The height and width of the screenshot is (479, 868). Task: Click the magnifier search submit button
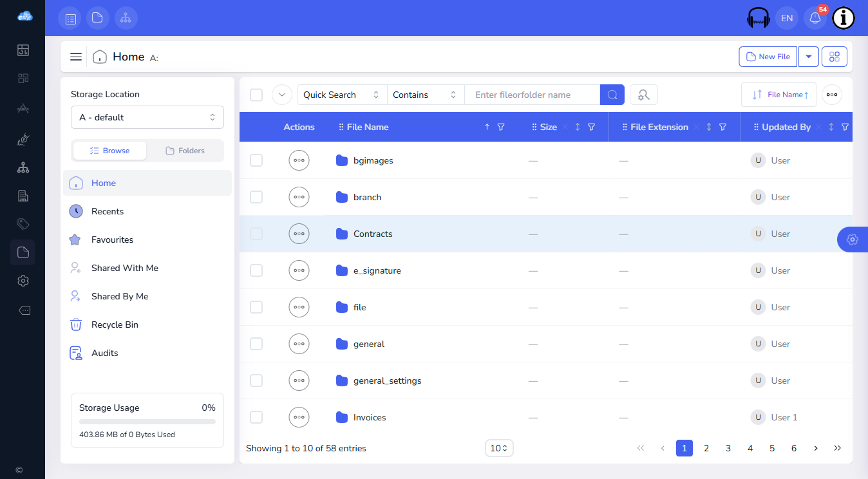click(612, 95)
